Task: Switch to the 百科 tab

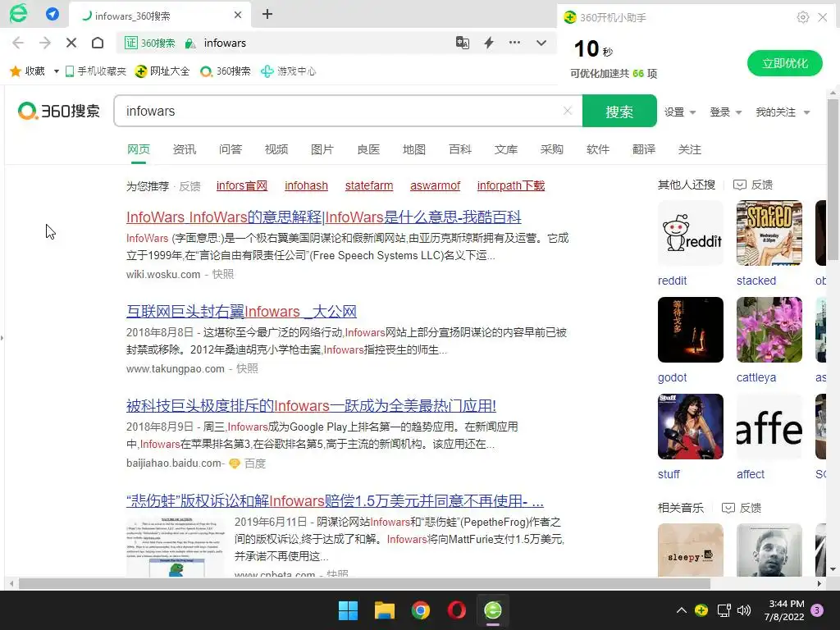Action: point(460,149)
